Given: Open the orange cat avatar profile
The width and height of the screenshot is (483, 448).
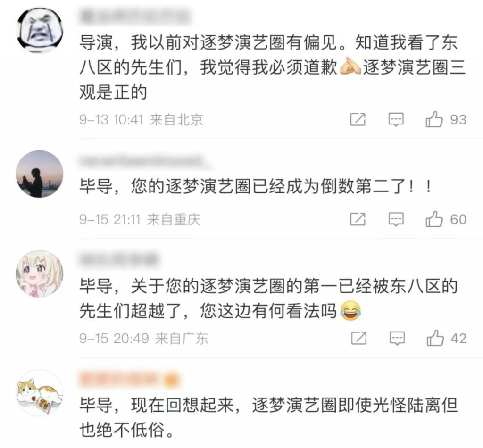Looking at the screenshot, I should (x=40, y=393).
